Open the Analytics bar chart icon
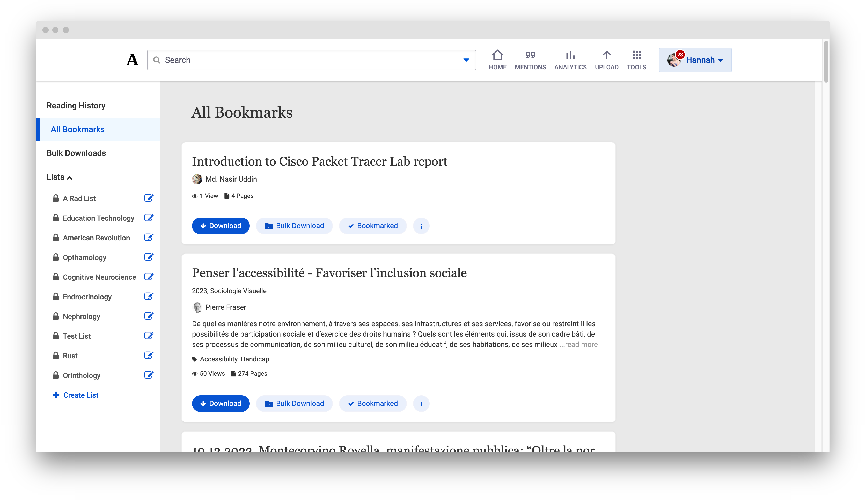 pyautogui.click(x=570, y=55)
